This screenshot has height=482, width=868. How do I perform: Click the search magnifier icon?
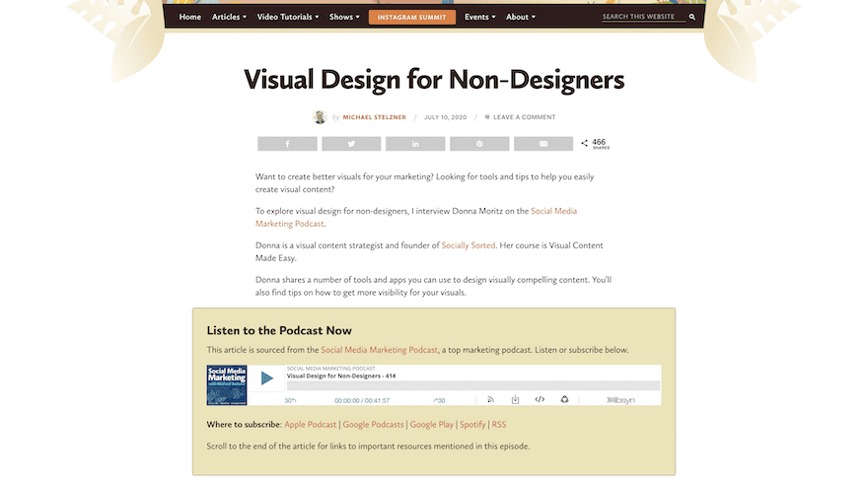click(692, 17)
